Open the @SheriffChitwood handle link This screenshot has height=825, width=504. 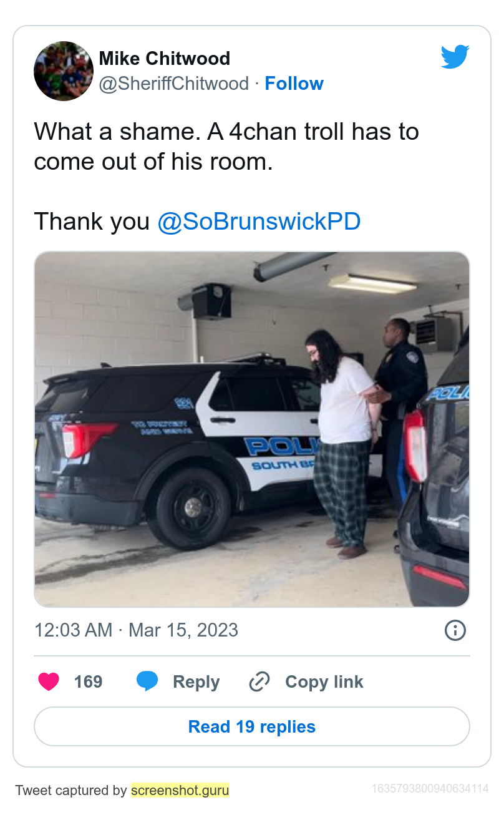[174, 84]
